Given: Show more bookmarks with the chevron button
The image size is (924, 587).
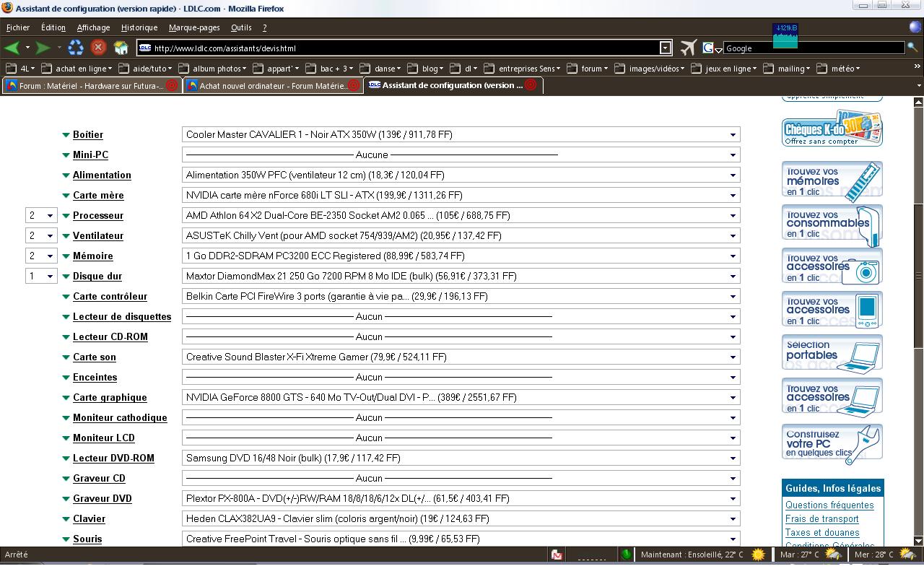Looking at the screenshot, I should pyautogui.click(x=918, y=66).
